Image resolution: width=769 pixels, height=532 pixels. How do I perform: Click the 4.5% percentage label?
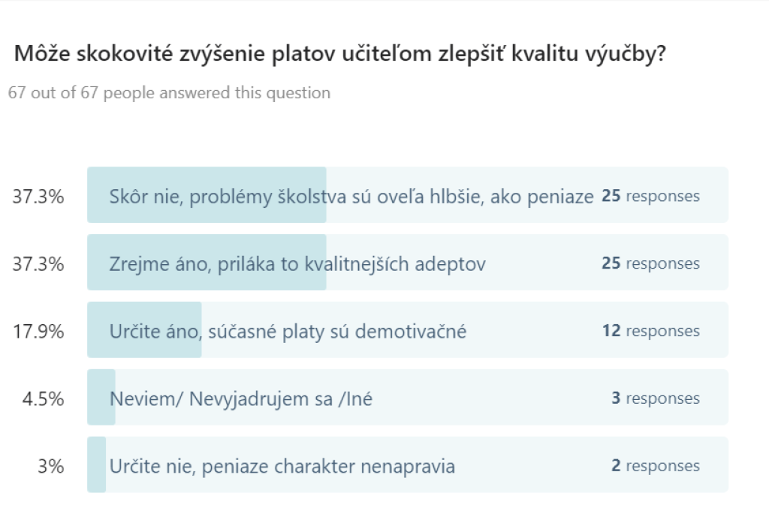point(43,399)
